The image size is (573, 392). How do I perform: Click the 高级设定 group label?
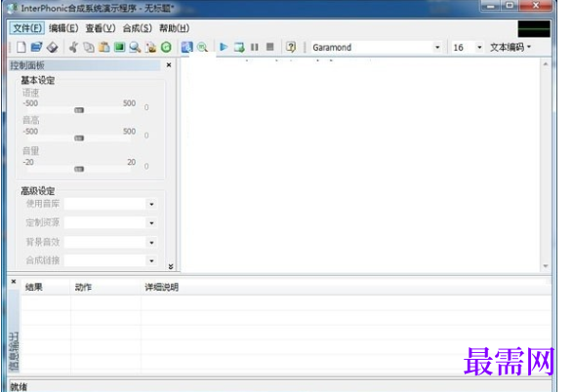pos(38,191)
